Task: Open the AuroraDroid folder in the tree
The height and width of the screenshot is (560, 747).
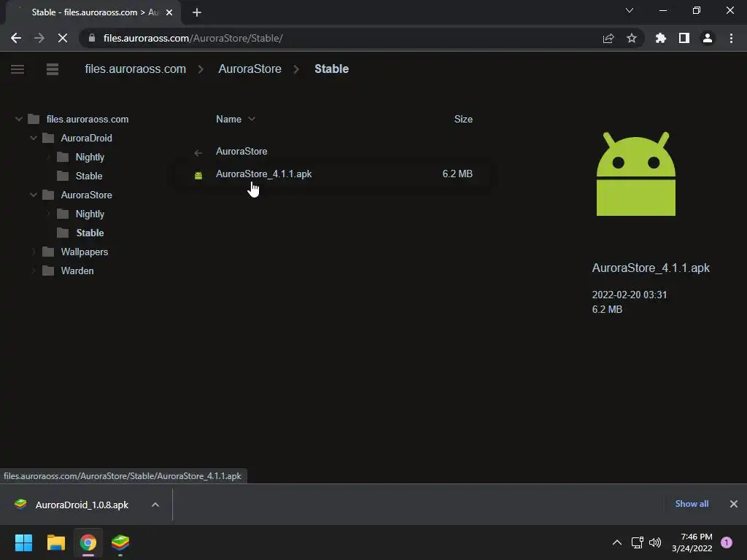Action: [x=86, y=138]
